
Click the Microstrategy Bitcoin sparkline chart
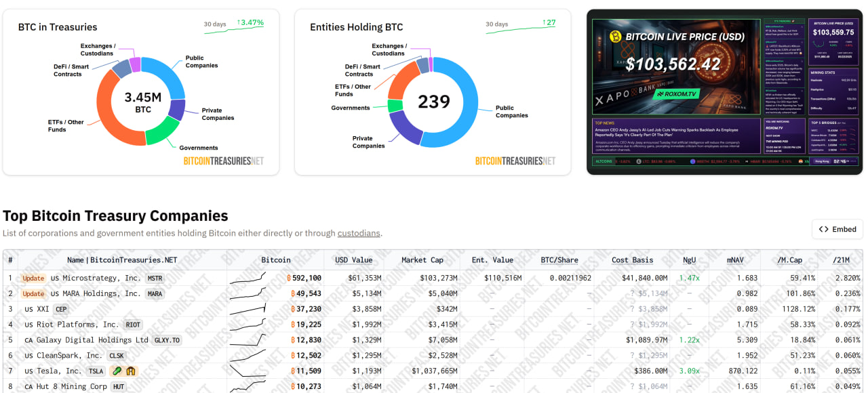click(x=248, y=278)
